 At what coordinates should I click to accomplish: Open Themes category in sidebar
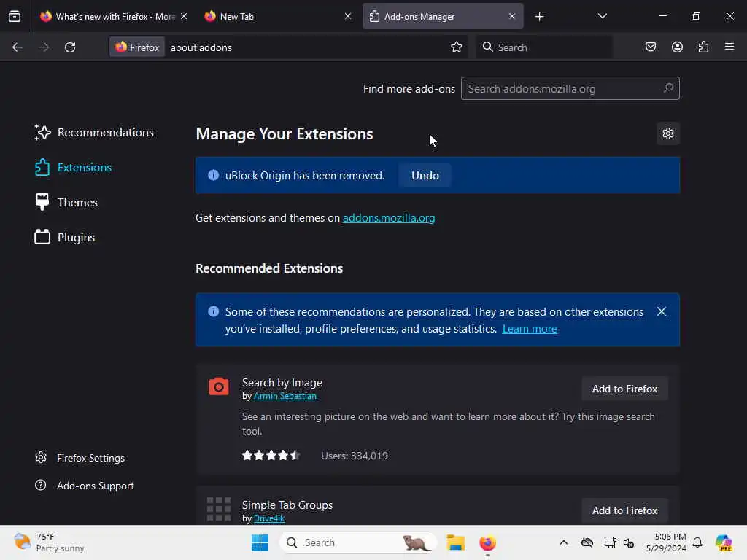click(x=66, y=203)
